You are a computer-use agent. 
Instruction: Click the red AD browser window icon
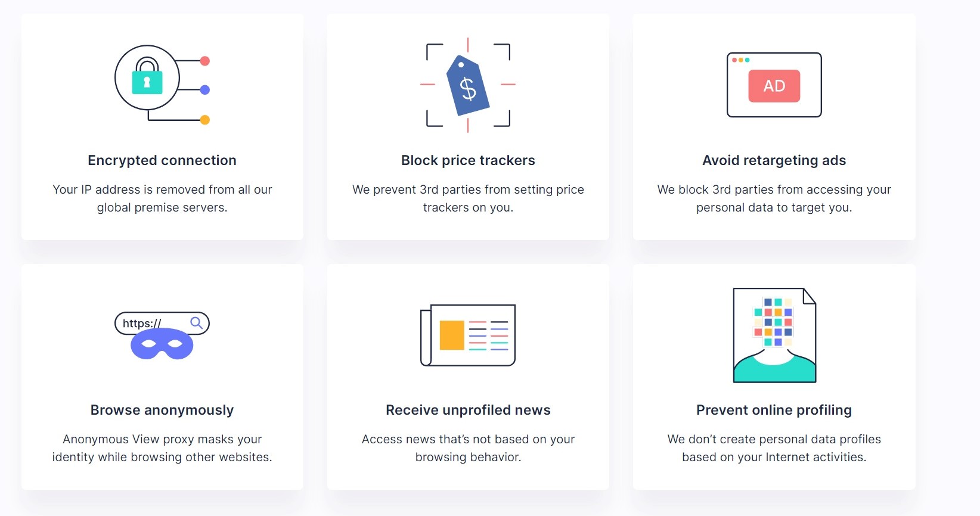click(x=774, y=85)
